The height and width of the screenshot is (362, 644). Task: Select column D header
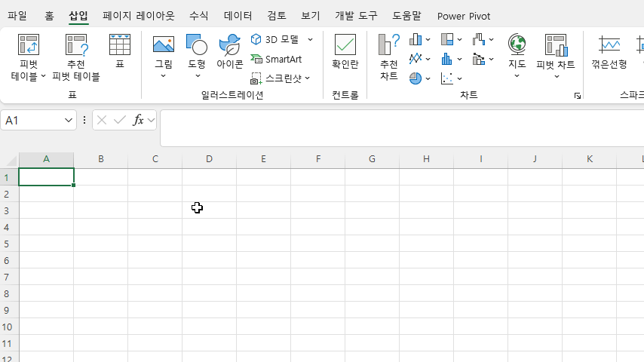click(209, 159)
